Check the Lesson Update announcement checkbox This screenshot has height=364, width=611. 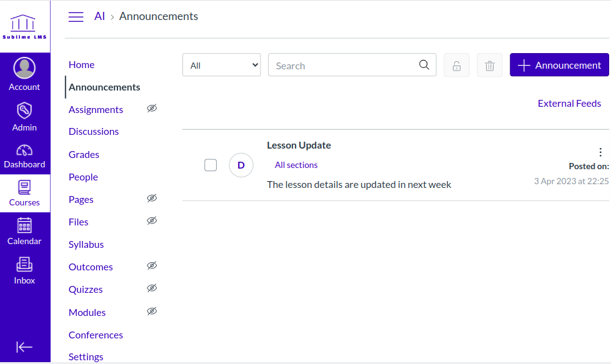pos(211,165)
